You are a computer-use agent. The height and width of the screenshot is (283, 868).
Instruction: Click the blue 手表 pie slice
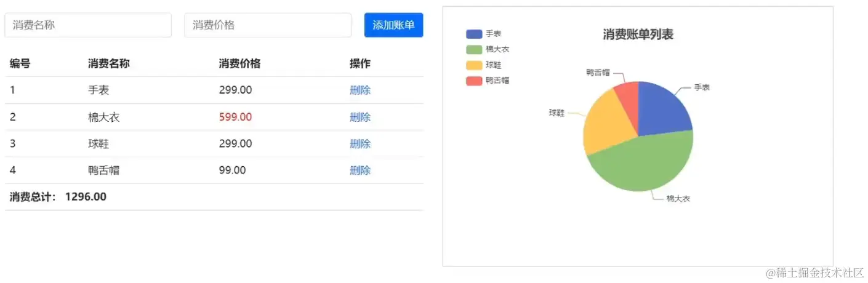pyautogui.click(x=664, y=111)
